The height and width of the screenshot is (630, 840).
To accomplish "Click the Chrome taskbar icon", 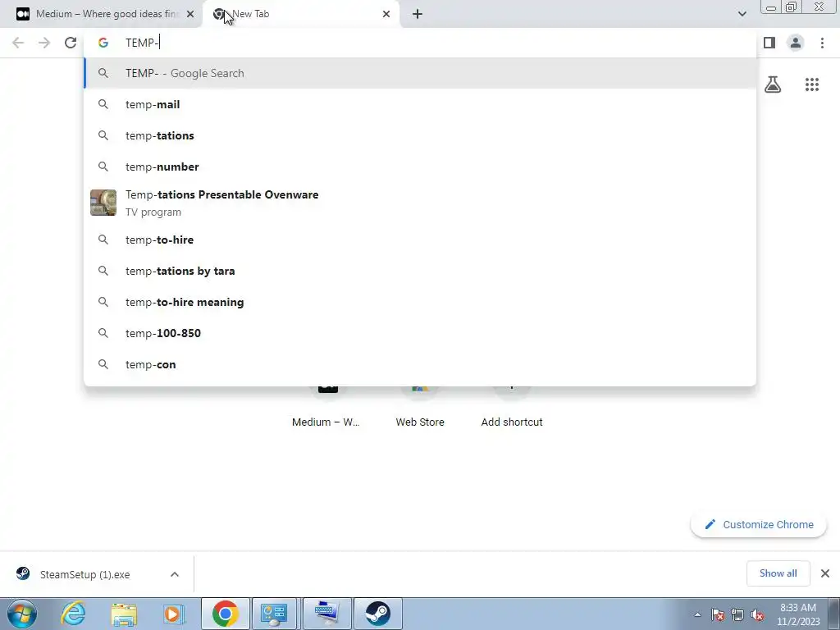I will pyautogui.click(x=225, y=614).
